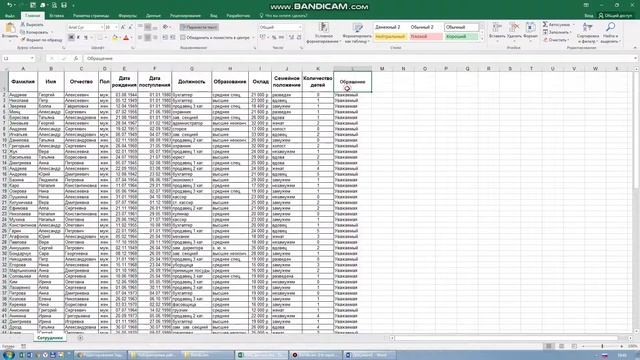Click the Tell me what to do box
The image size is (640, 360).
click(x=283, y=16)
